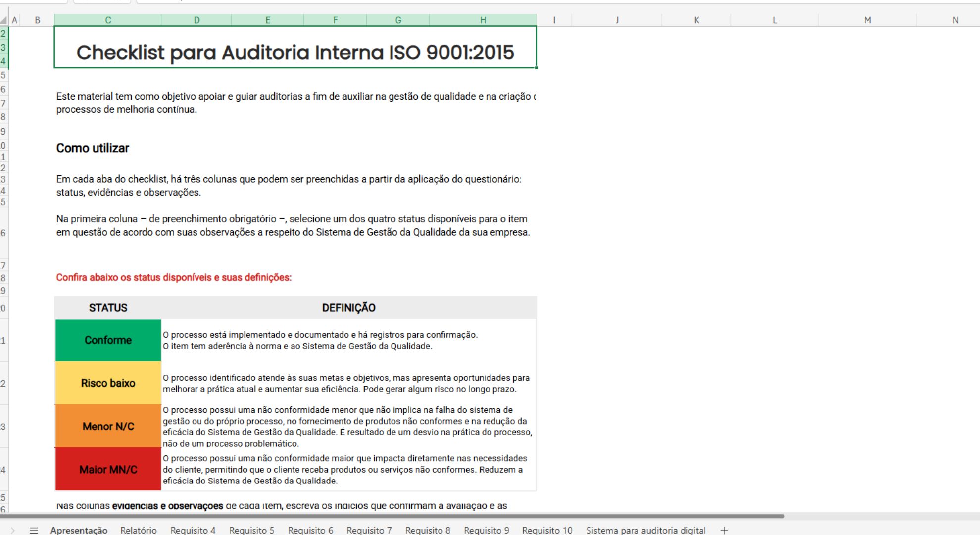Viewport: 980px width, 535px height.
Task: Select column H header
Action: 483,20
